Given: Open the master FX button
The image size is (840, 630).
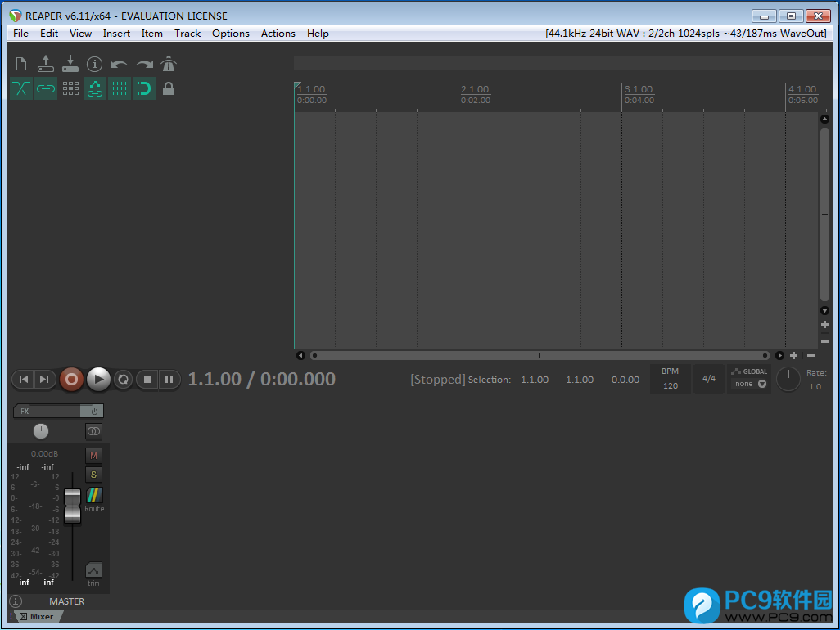Looking at the screenshot, I should point(47,411).
